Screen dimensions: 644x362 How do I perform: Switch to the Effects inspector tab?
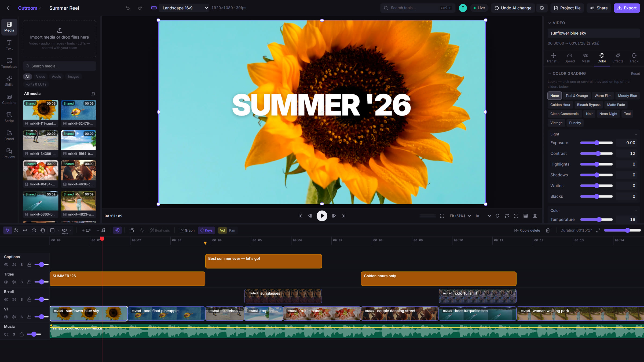pos(618,58)
